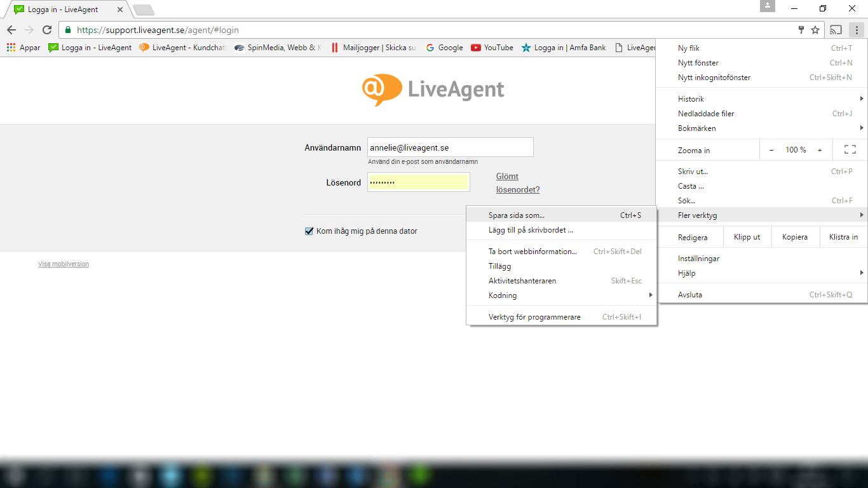Choose Ta bort webbinformation...
Image resolution: width=868 pixels, height=488 pixels.
pyautogui.click(x=562, y=252)
